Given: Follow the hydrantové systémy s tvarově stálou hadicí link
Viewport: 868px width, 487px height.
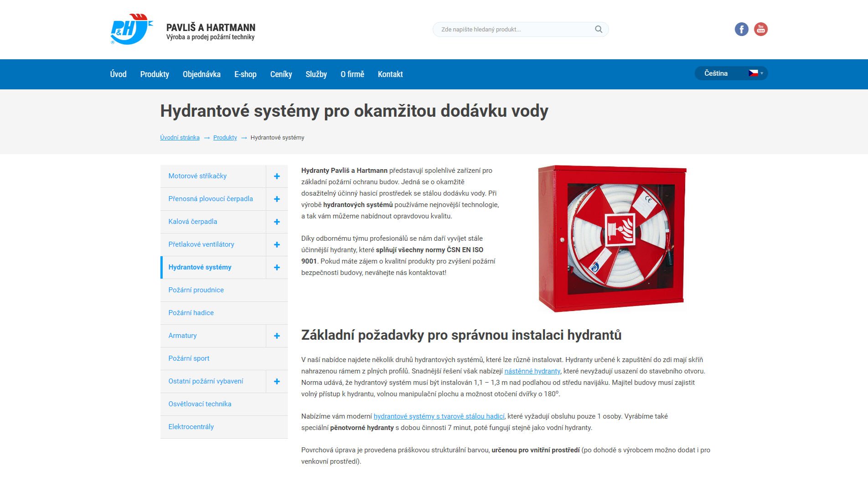Looking at the screenshot, I should pos(439,416).
